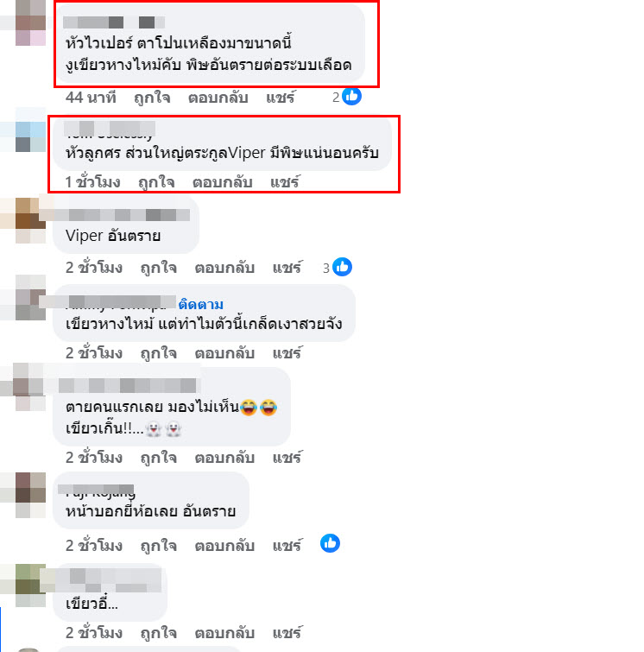Open the '1 ชั่วโมง' timestamp on the 'หัวลูกศร' comment

pyautogui.click(x=92, y=182)
